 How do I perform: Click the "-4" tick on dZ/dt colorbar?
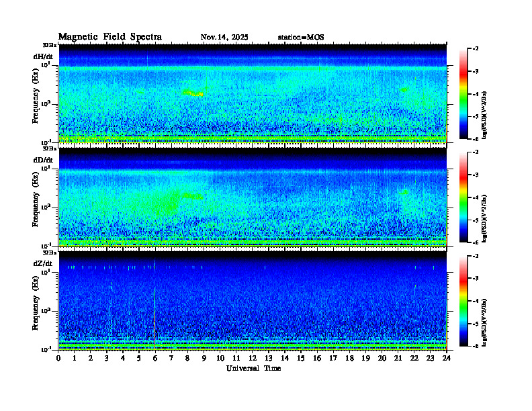476,301
